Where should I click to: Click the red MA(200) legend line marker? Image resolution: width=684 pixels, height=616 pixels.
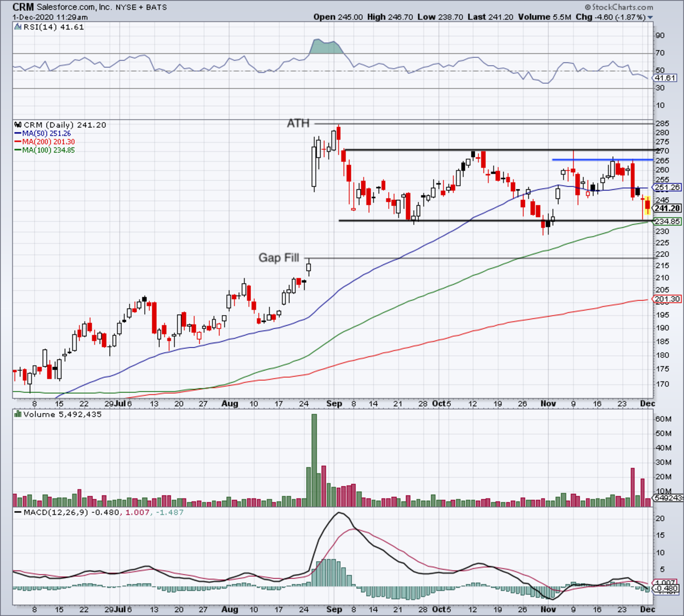tap(17, 142)
